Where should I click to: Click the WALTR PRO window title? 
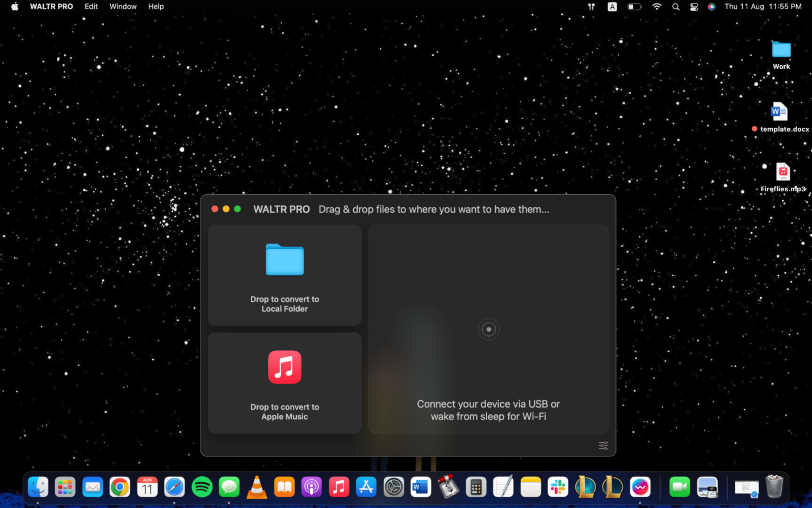pos(282,209)
